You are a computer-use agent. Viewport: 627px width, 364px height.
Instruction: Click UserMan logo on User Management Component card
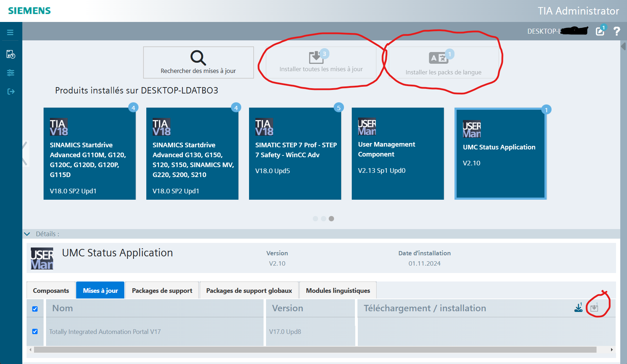click(x=367, y=126)
